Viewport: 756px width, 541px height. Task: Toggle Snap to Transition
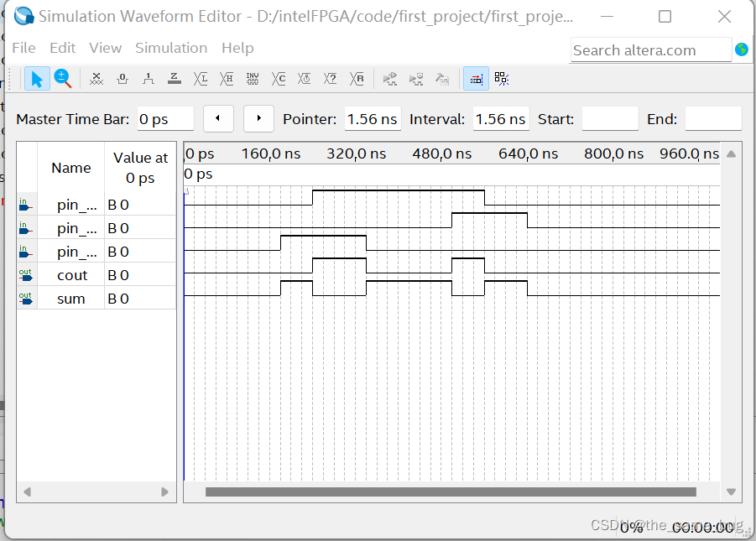502,79
